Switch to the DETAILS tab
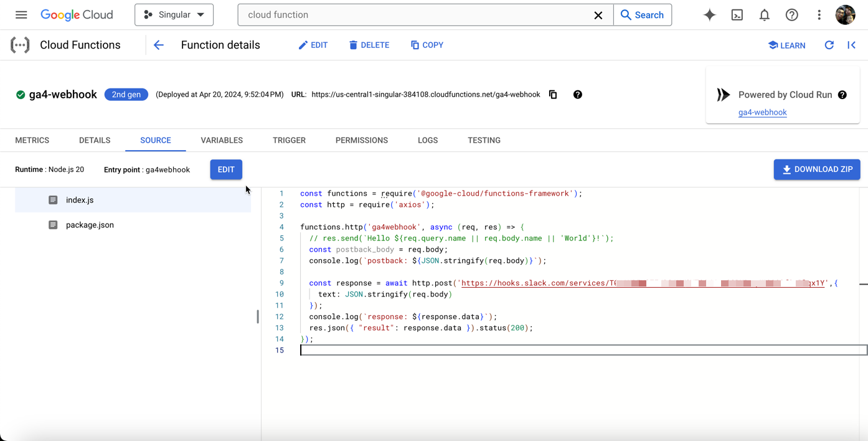The height and width of the screenshot is (441, 868). pyautogui.click(x=95, y=140)
